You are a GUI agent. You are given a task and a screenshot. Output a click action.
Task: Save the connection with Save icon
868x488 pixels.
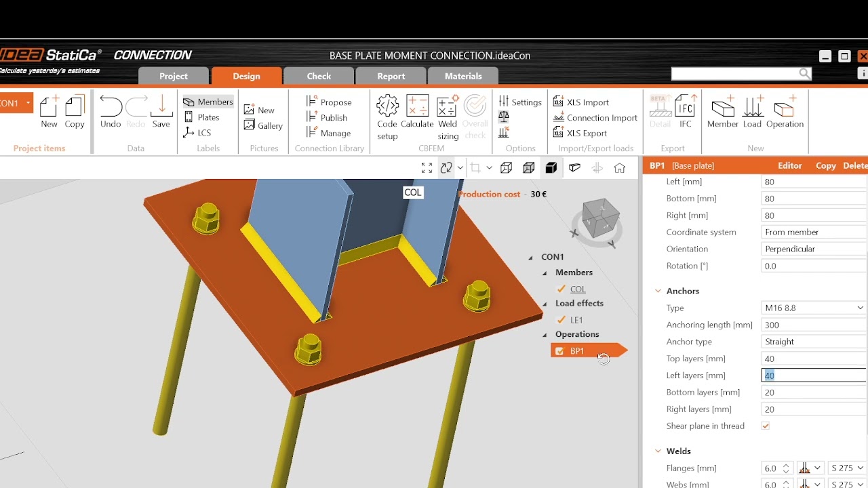(161, 112)
